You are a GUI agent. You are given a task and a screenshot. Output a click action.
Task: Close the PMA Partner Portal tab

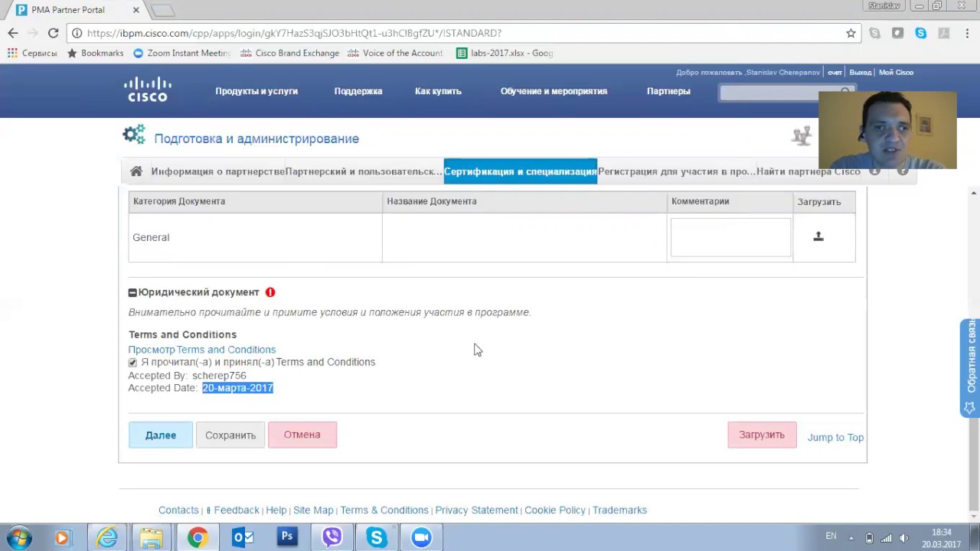pyautogui.click(x=136, y=10)
